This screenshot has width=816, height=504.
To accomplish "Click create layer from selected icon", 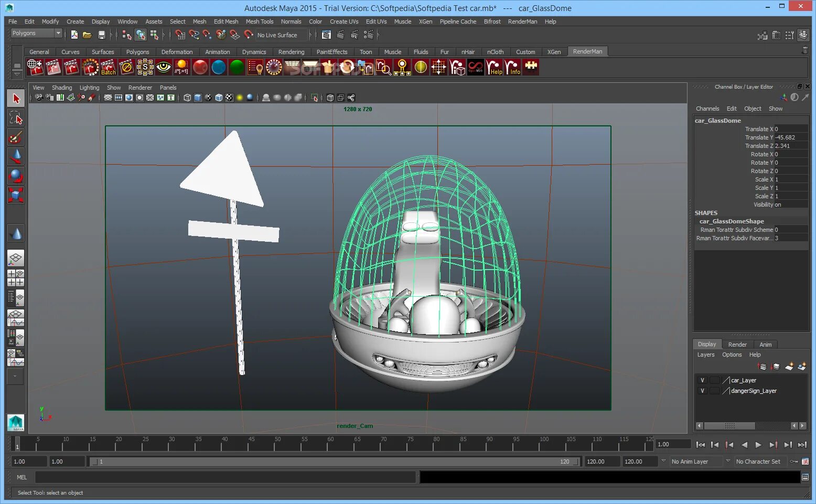I will point(802,367).
